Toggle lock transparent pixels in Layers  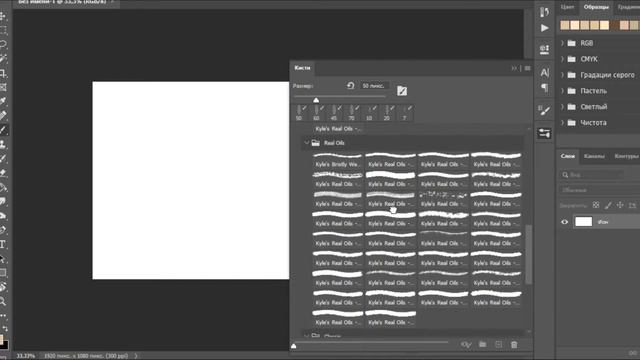[596, 205]
